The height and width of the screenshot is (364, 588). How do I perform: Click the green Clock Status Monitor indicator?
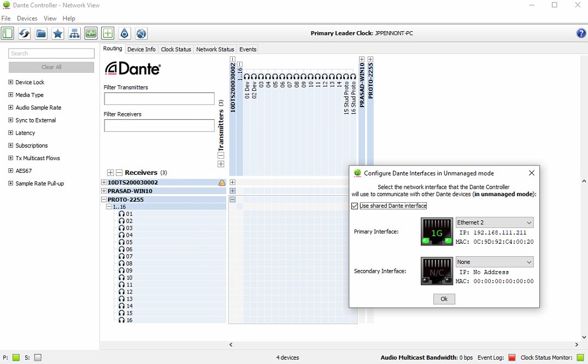pos(580,357)
